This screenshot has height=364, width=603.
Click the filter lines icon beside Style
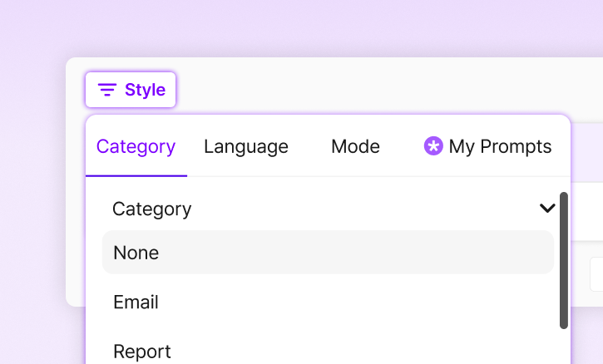[x=107, y=90]
